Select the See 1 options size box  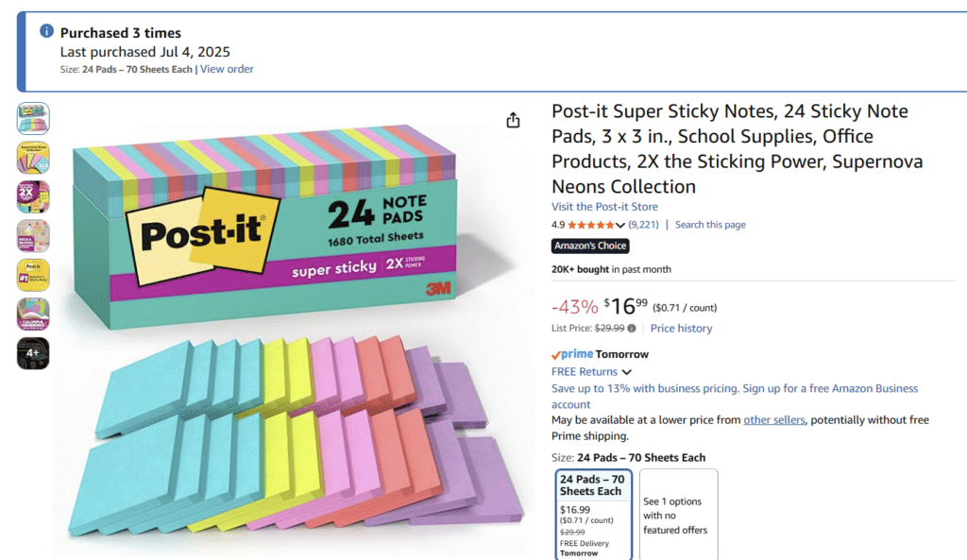678,515
